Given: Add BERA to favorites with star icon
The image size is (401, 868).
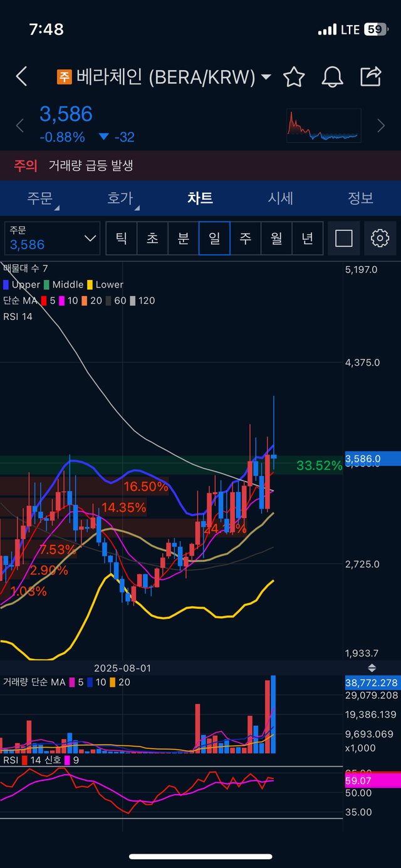Looking at the screenshot, I should click(x=294, y=77).
